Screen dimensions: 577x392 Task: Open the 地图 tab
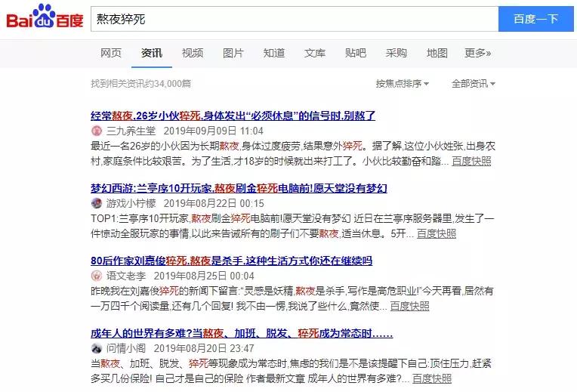coord(437,53)
